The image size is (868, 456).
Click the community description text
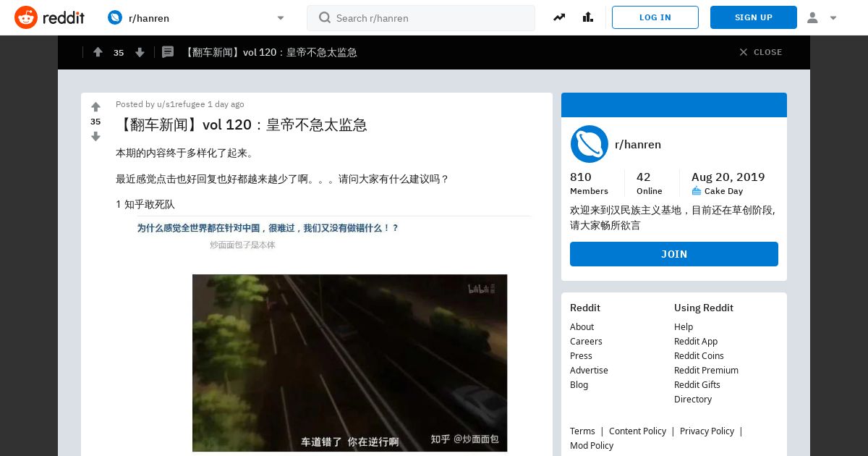pos(673,218)
